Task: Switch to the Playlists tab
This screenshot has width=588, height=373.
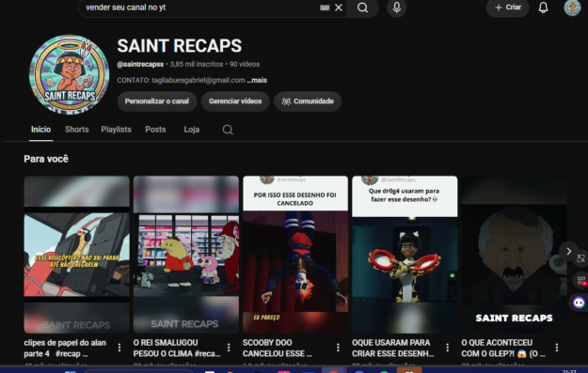Action: [117, 130]
